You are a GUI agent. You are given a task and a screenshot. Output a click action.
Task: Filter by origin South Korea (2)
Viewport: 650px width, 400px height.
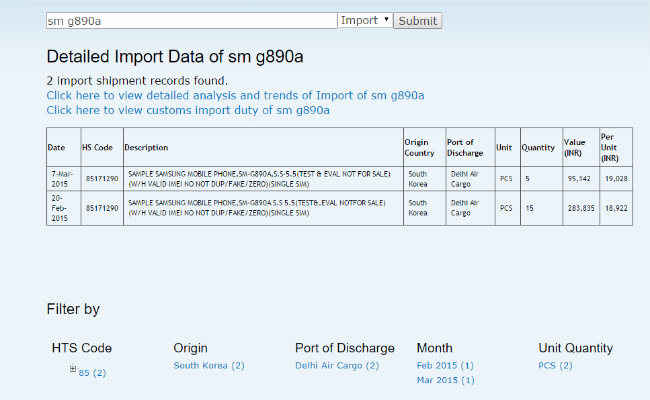tap(209, 365)
